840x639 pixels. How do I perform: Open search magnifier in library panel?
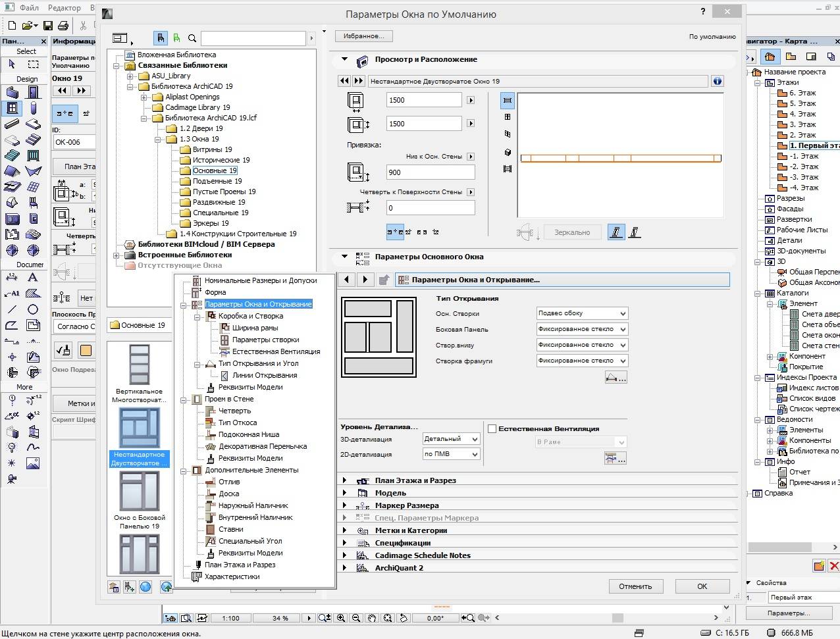[x=192, y=39]
